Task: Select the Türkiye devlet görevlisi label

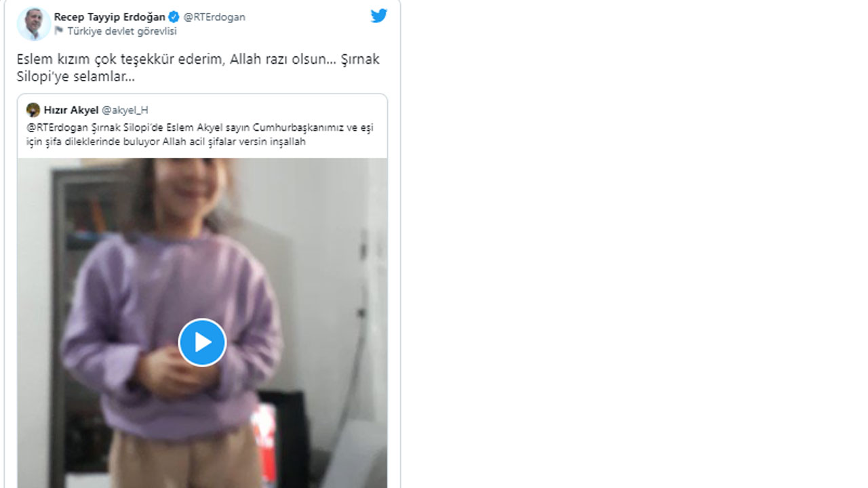Action: [121, 31]
